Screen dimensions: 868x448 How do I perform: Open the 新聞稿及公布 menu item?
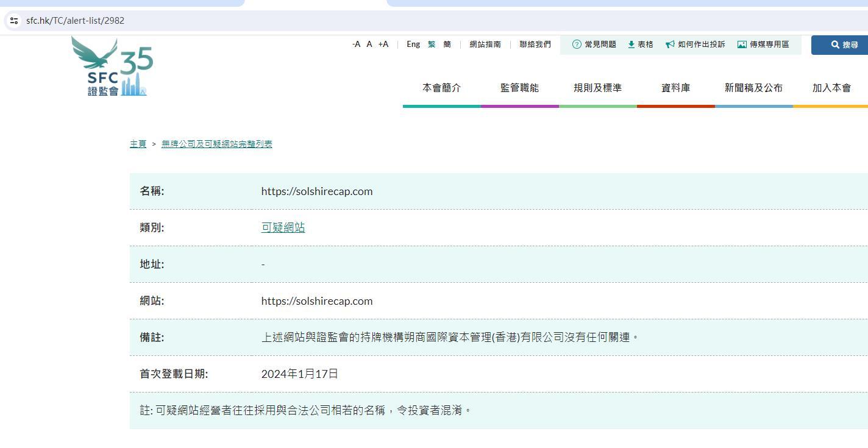[x=753, y=88]
